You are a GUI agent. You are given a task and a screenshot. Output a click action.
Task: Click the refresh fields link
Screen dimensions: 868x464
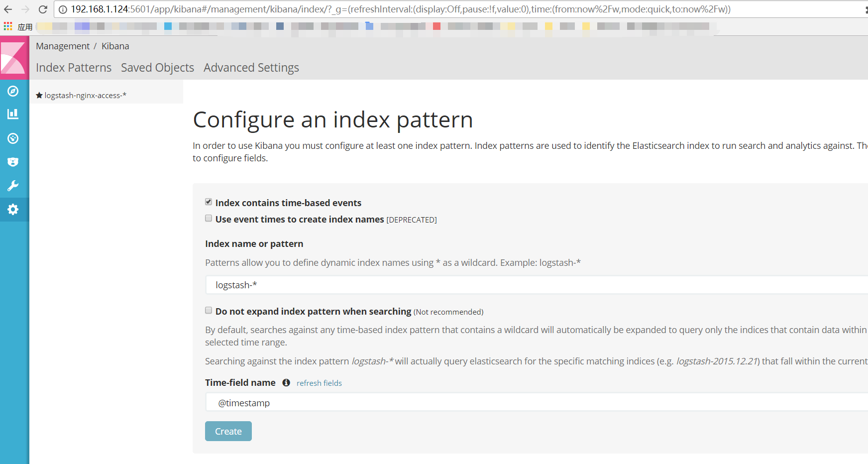coord(319,383)
